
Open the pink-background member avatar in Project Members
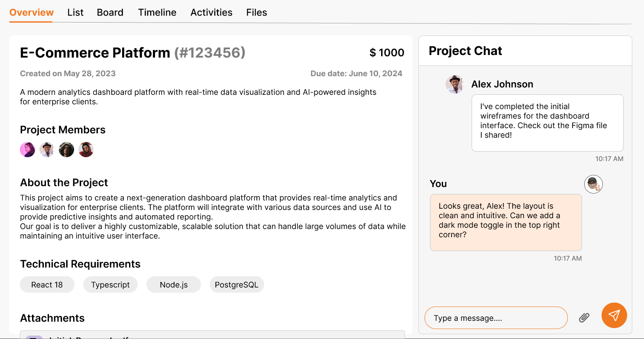coord(27,150)
